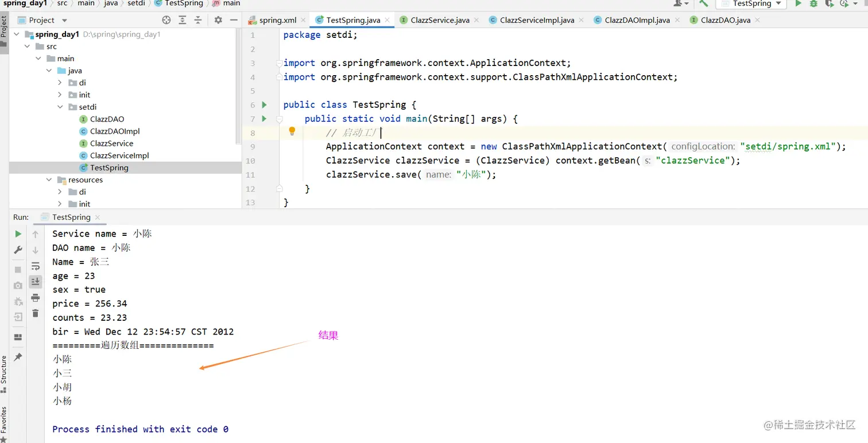Open Project panel settings gear
This screenshot has width=868, height=443.
(218, 20)
